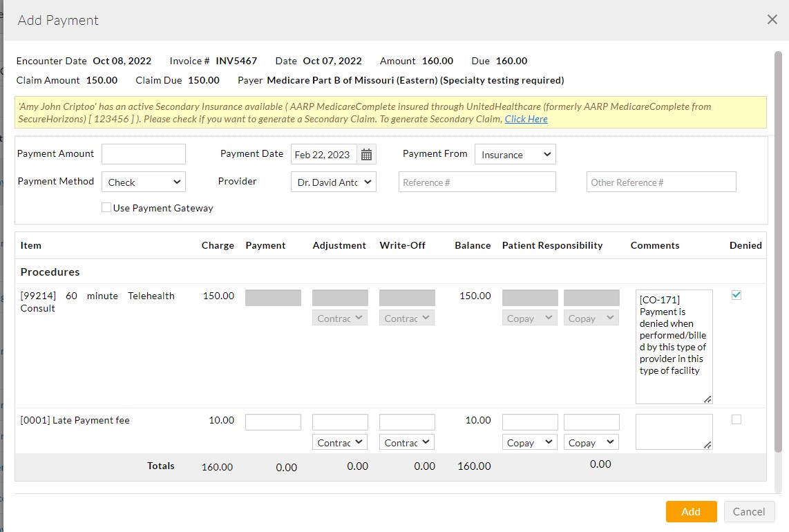Open the Payment From dropdown
Image resolution: width=789 pixels, height=532 pixels.
[x=515, y=154]
